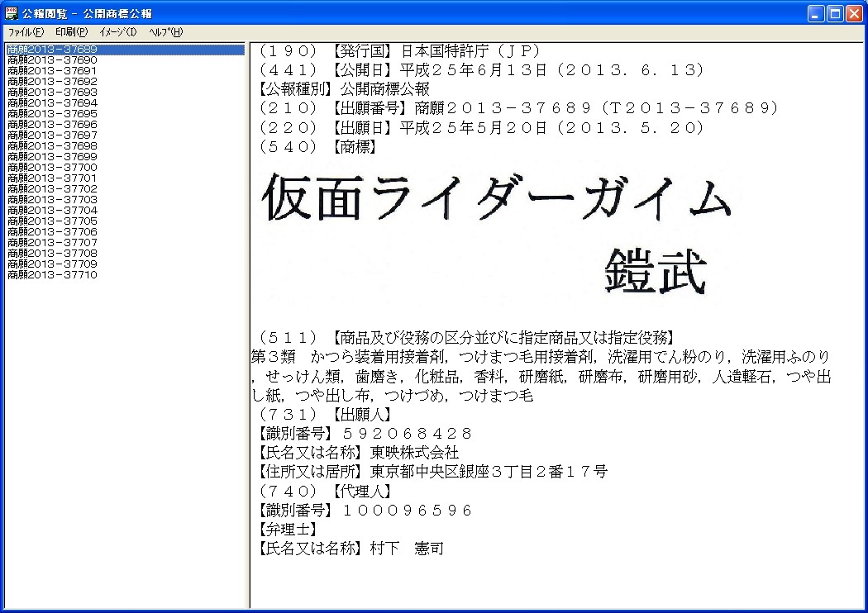Open the ヘルプ(H) menu
The height and width of the screenshot is (613, 868).
click(x=165, y=32)
